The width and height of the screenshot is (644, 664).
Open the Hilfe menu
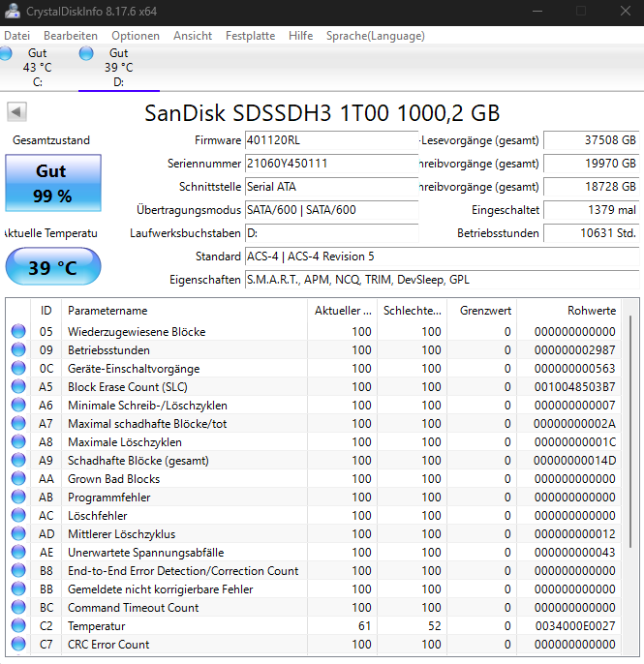[x=300, y=36]
